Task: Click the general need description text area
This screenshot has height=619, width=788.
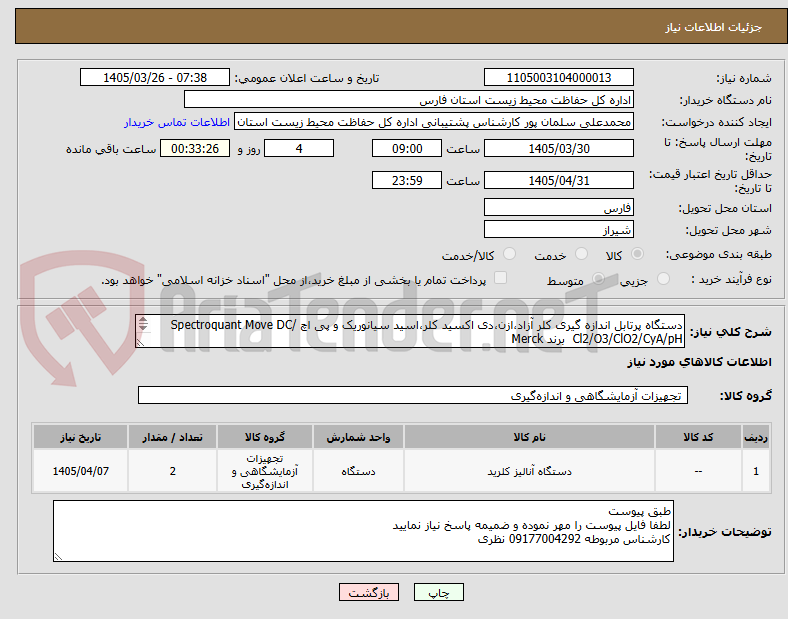Action: [410, 332]
